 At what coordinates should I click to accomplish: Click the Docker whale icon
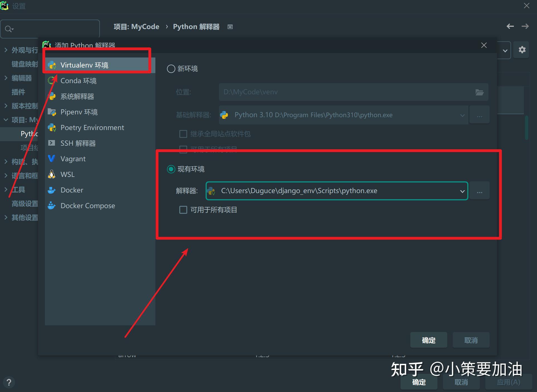pyautogui.click(x=52, y=190)
